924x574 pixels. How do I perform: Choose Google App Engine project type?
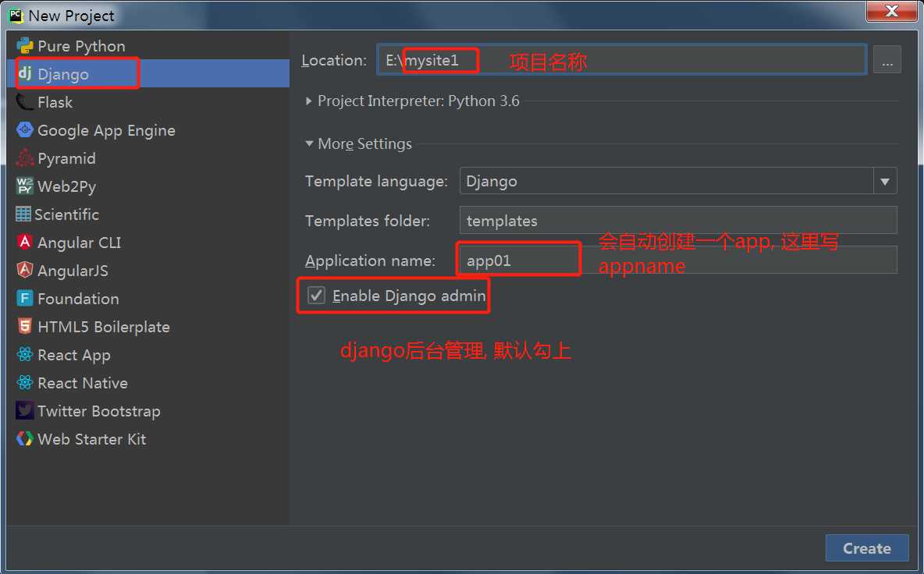pyautogui.click(x=106, y=131)
